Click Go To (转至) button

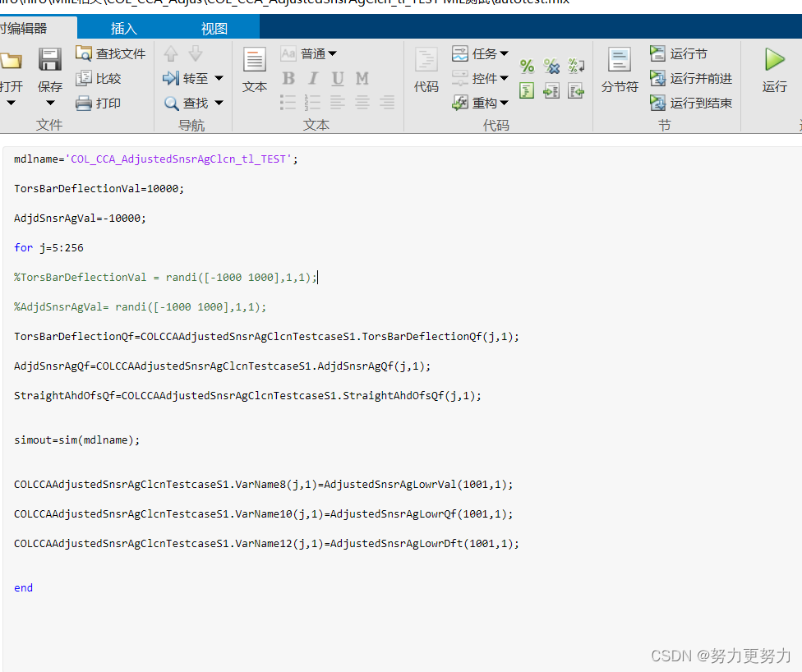(185, 78)
